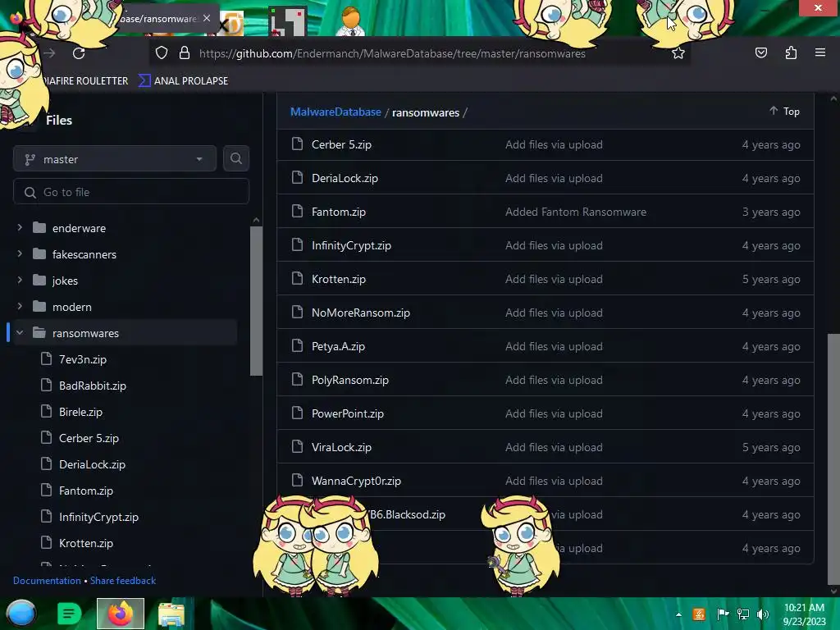Open the Save to Pocket icon
The height and width of the screenshot is (630, 840).
click(760, 53)
